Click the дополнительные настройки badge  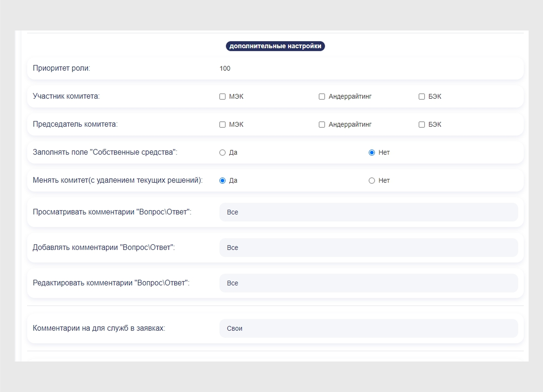coord(275,46)
